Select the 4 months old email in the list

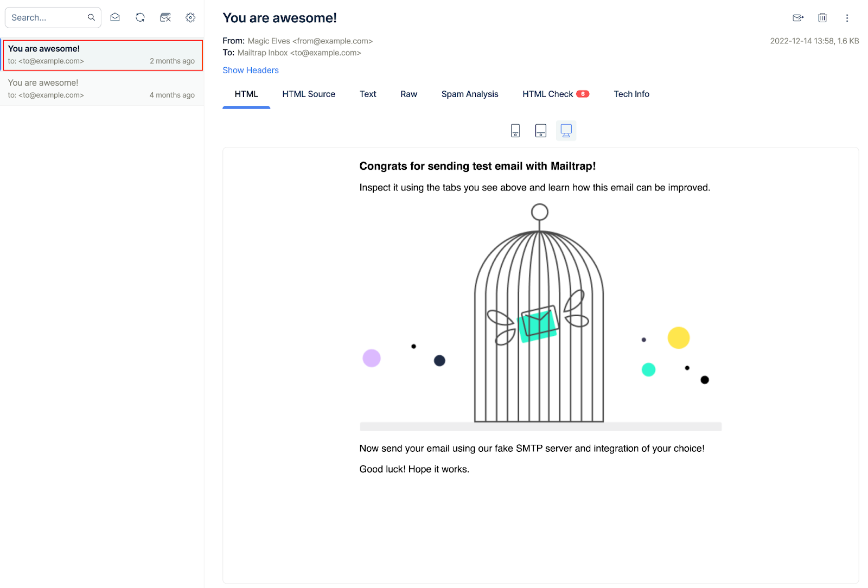click(101, 88)
